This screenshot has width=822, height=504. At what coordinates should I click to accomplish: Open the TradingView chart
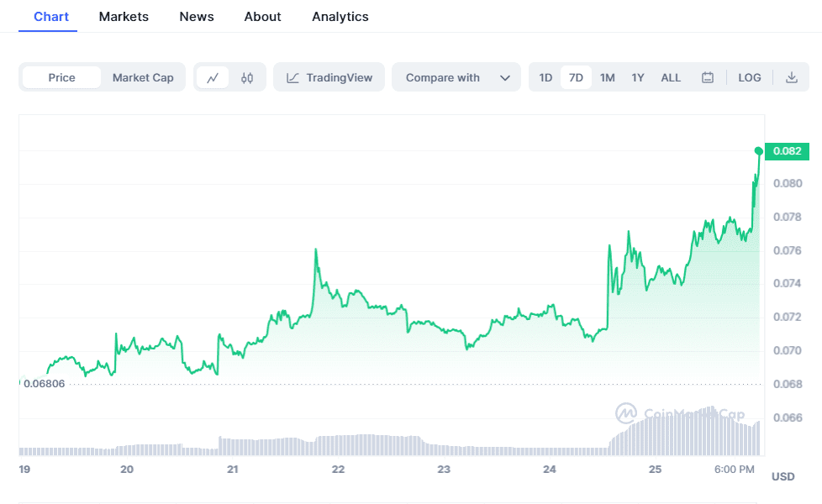pos(329,77)
